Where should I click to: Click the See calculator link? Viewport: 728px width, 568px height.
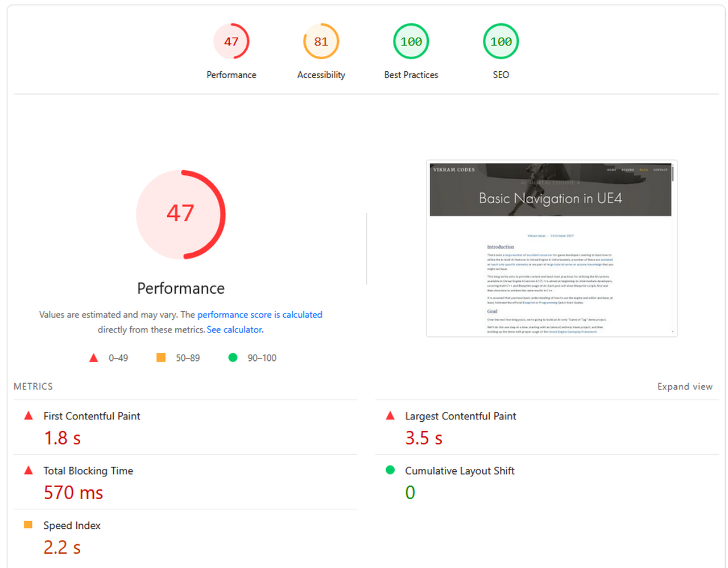coord(234,330)
